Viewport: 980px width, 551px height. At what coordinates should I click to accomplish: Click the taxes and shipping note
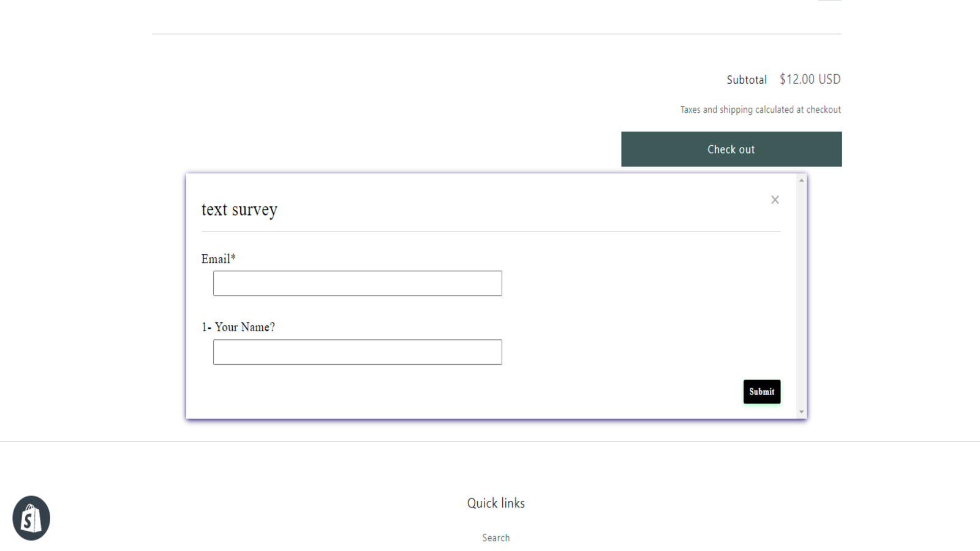[760, 110]
